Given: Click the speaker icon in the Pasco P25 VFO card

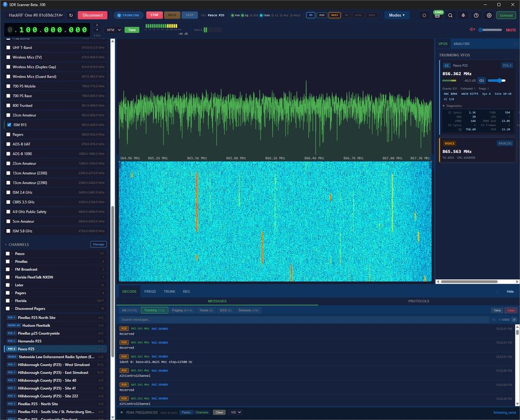Looking at the screenshot, I should coord(482,81).
